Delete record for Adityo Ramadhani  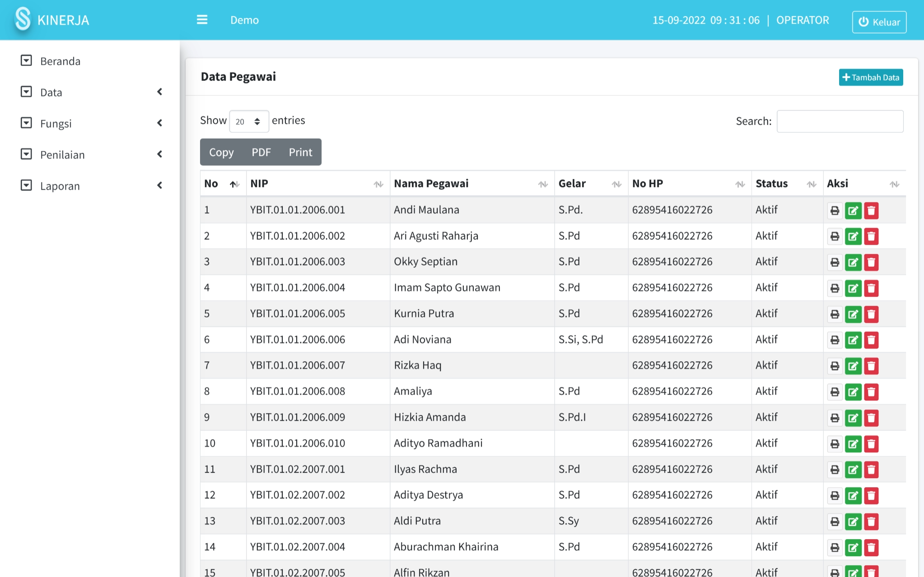[871, 444]
